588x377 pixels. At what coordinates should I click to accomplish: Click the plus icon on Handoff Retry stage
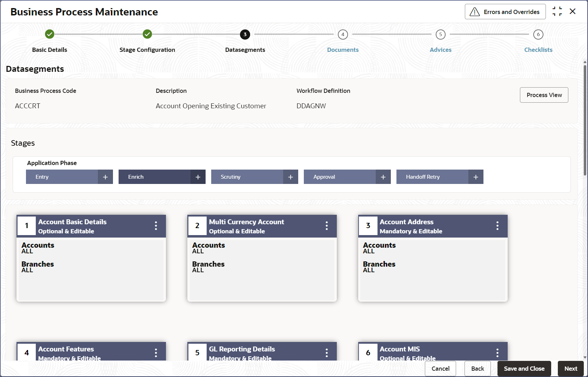(x=476, y=177)
